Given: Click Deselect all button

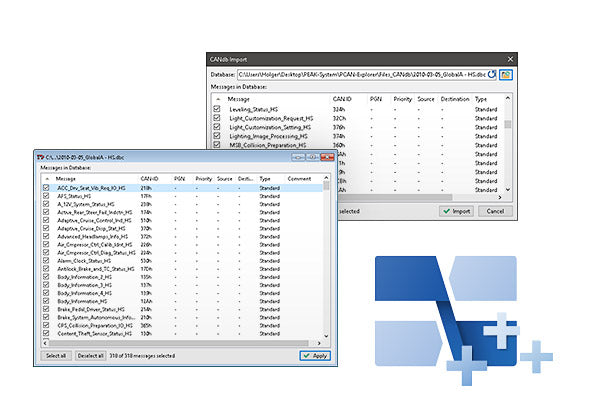Looking at the screenshot, I should (x=90, y=355).
